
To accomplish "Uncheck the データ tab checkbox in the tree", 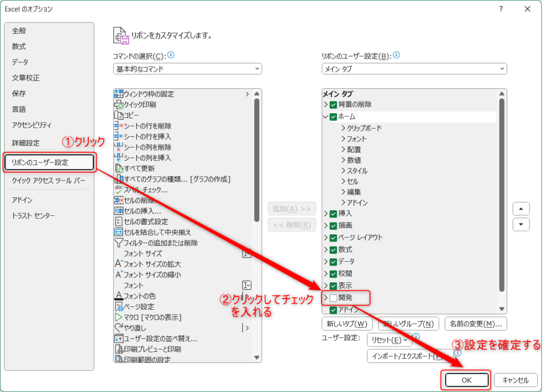I will point(333,262).
